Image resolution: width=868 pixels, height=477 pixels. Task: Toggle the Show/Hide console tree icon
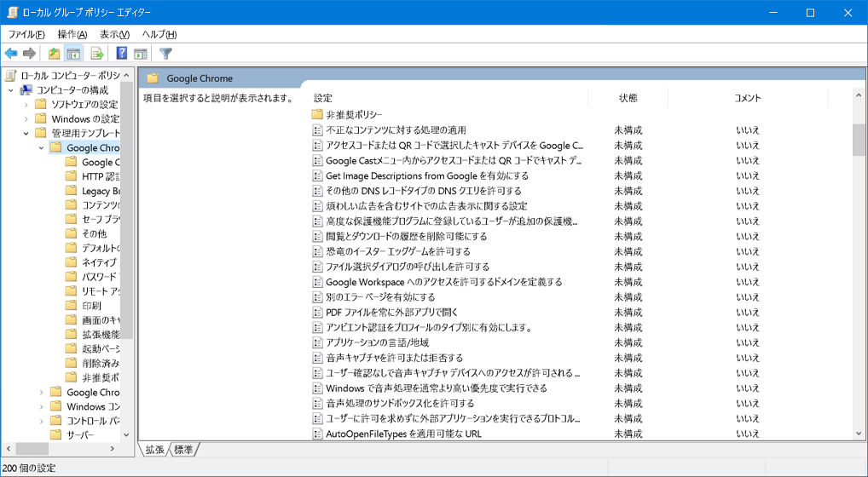tap(73, 54)
